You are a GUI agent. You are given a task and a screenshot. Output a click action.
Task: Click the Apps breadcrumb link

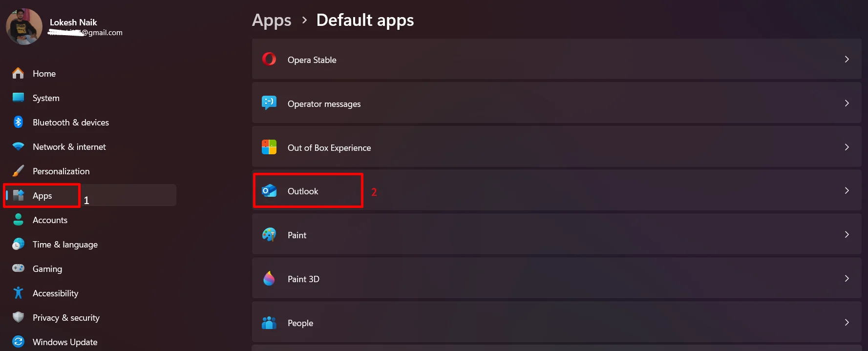[x=272, y=21]
